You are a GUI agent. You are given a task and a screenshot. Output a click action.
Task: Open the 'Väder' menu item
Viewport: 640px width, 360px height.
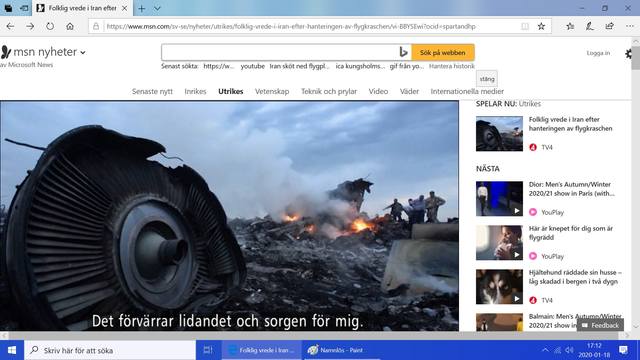(x=409, y=91)
